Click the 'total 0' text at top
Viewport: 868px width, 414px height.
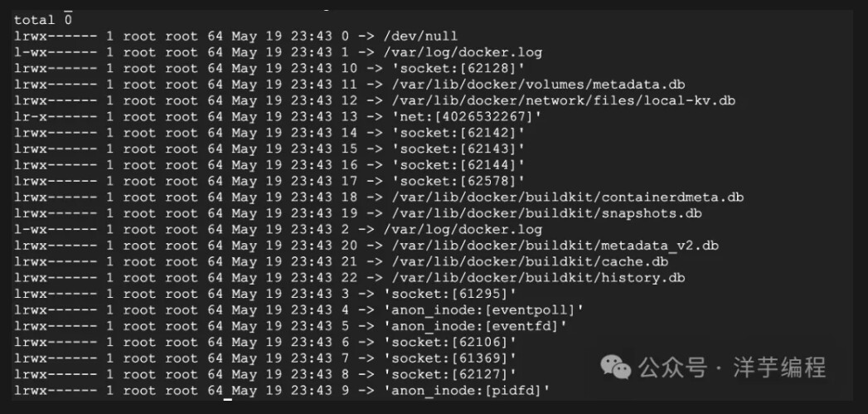pyautogui.click(x=43, y=21)
